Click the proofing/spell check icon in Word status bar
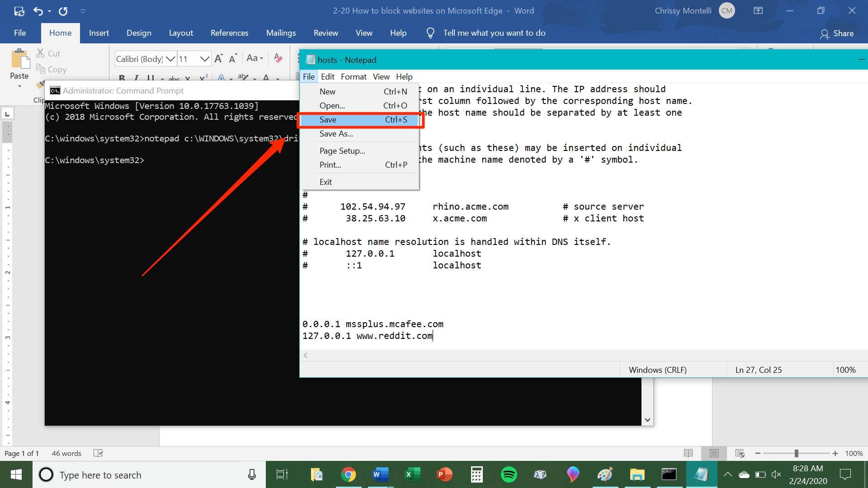 [x=98, y=453]
